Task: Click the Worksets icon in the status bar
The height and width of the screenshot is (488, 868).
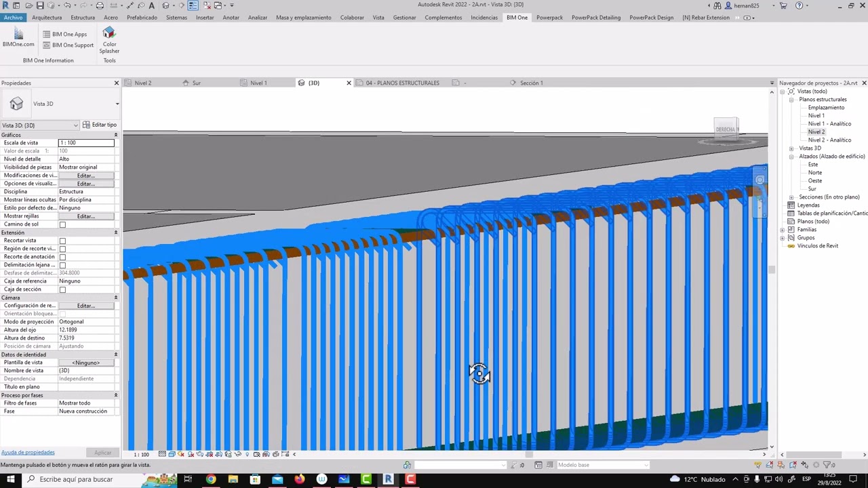Action: point(407,465)
